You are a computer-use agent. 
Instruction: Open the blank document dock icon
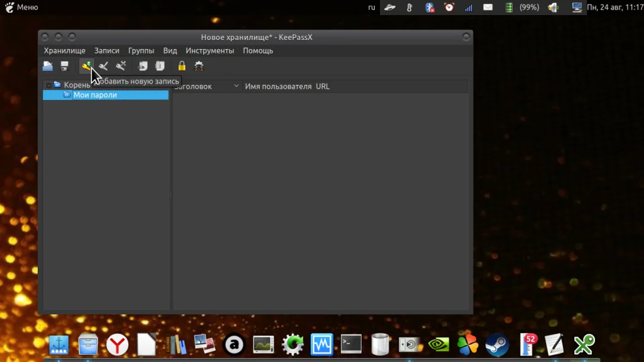tap(147, 344)
